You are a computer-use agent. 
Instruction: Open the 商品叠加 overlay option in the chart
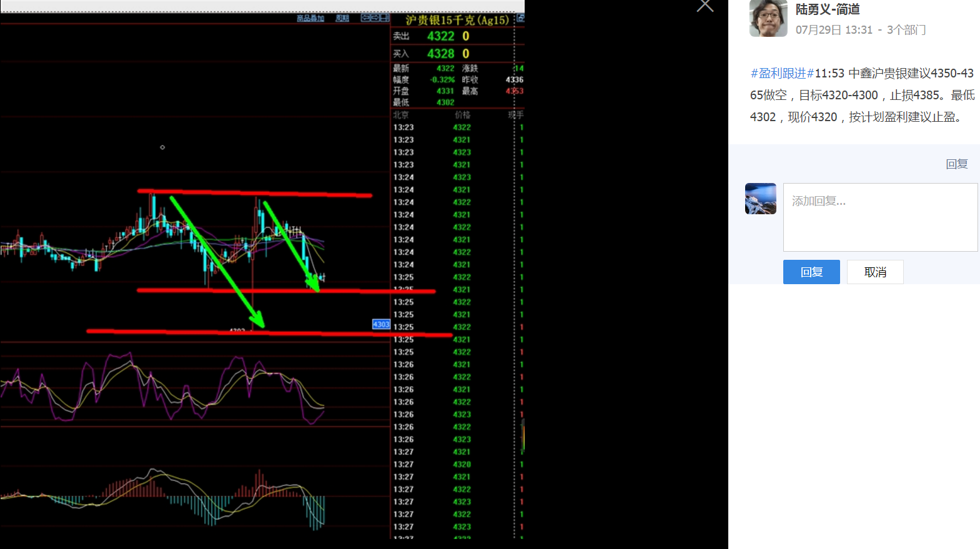310,18
